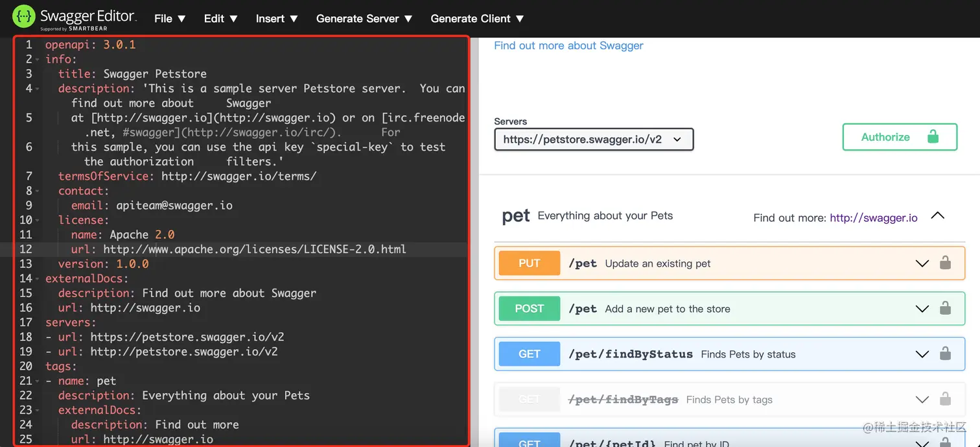Click lock icon on POST /pet row
The height and width of the screenshot is (447, 980).
(x=946, y=308)
